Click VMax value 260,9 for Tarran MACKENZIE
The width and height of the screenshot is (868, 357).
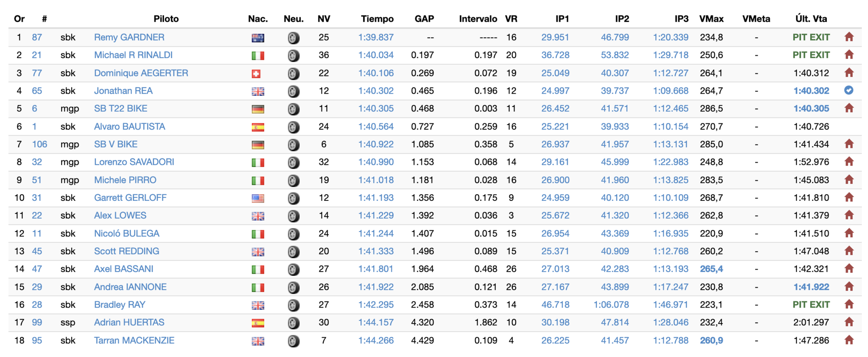(711, 340)
